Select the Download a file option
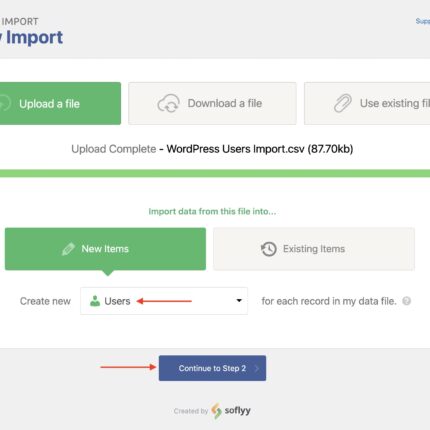 coord(212,103)
